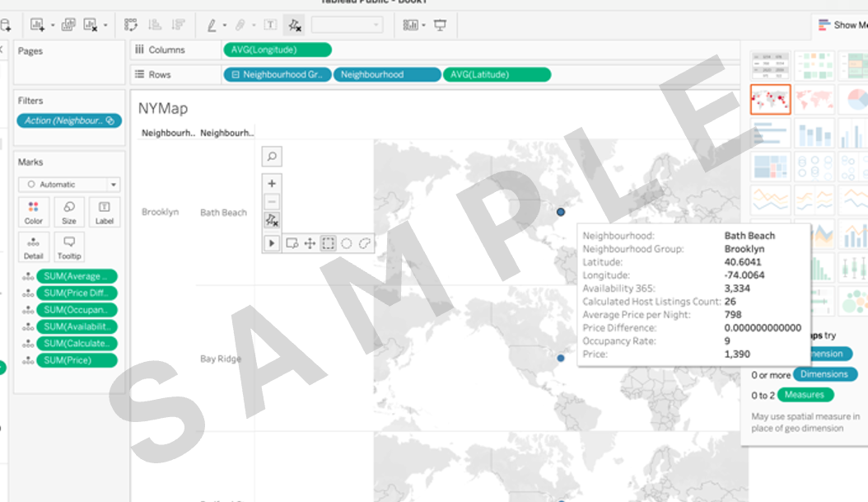The image size is (868, 502).
Task: Click the Size button in Marks card
Action: [69, 212]
